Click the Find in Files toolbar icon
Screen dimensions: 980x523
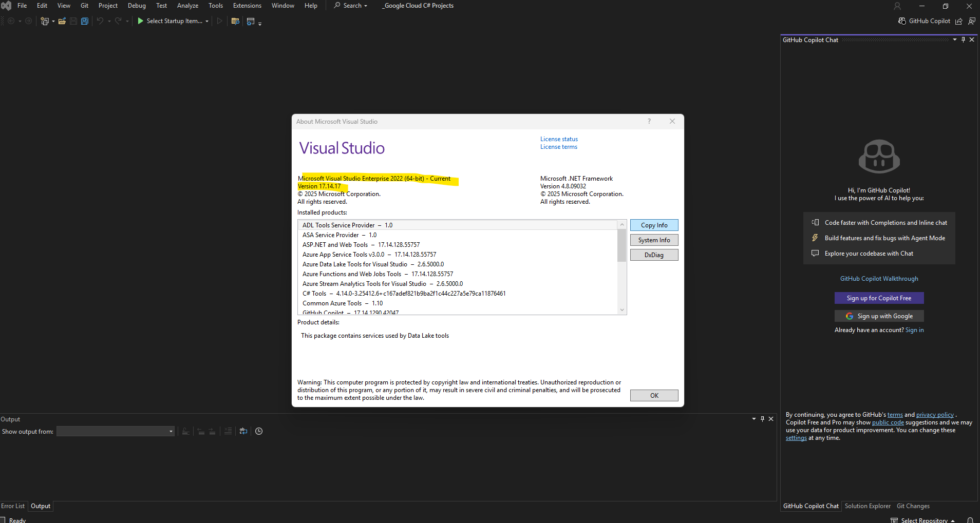point(236,21)
